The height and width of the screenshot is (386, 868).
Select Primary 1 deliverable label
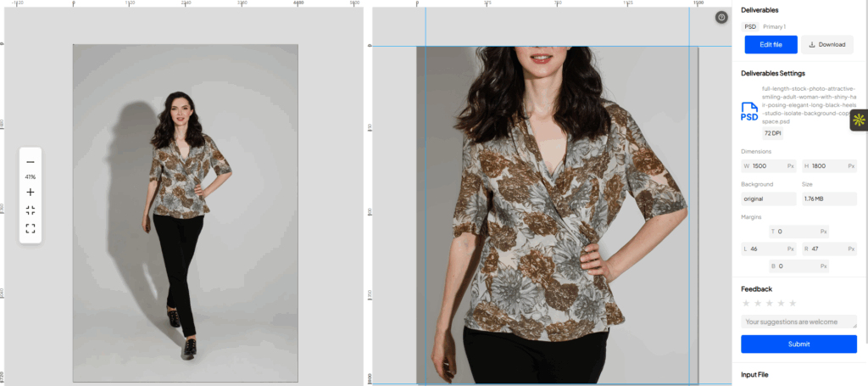click(774, 26)
